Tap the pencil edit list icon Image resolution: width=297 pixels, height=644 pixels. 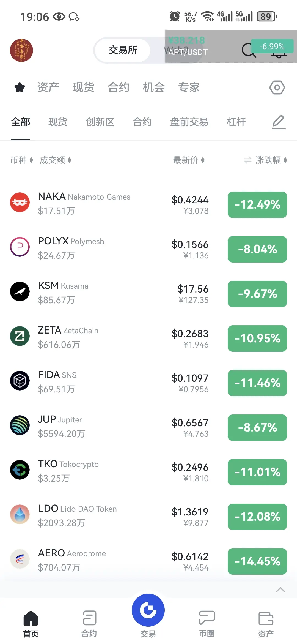(279, 122)
